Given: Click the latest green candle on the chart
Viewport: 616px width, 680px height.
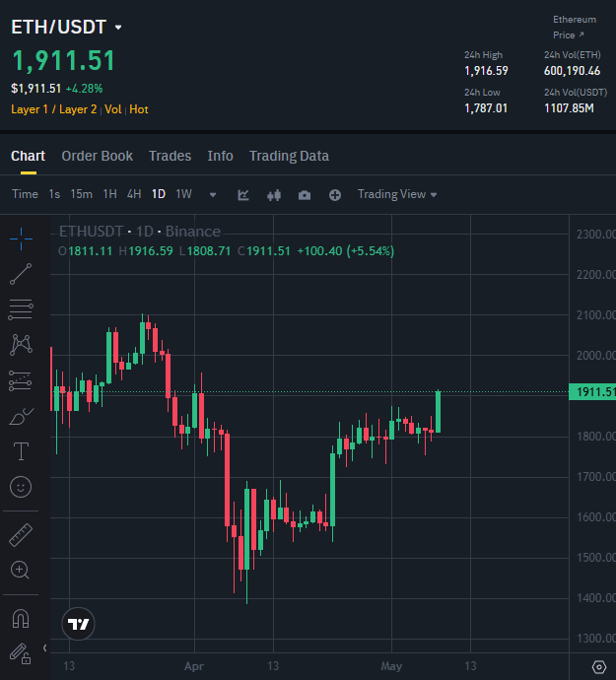Looking at the screenshot, I should coord(439,412).
